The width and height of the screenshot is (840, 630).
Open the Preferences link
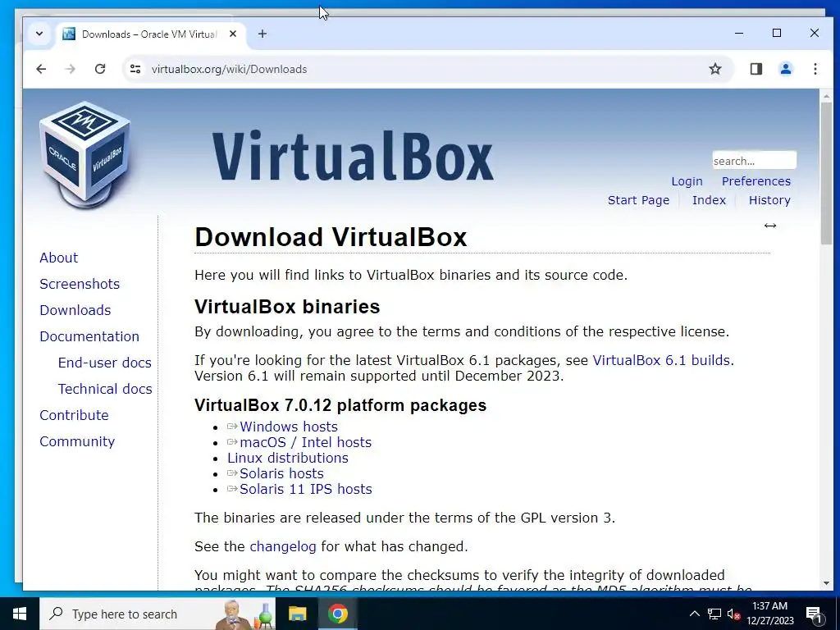pos(756,181)
